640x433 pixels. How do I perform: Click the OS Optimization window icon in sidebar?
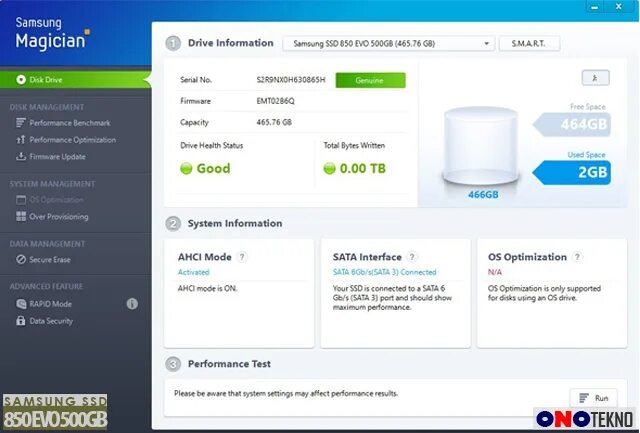point(20,200)
